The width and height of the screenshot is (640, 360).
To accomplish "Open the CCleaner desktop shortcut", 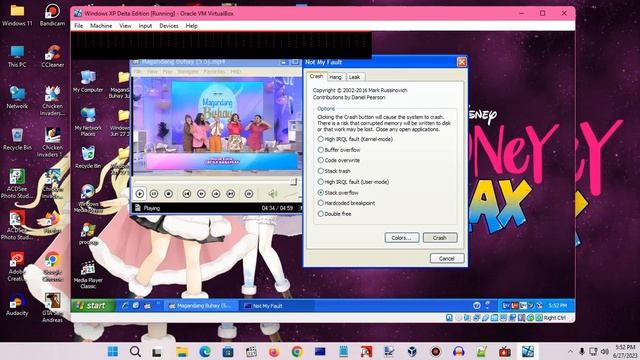I will [53, 56].
